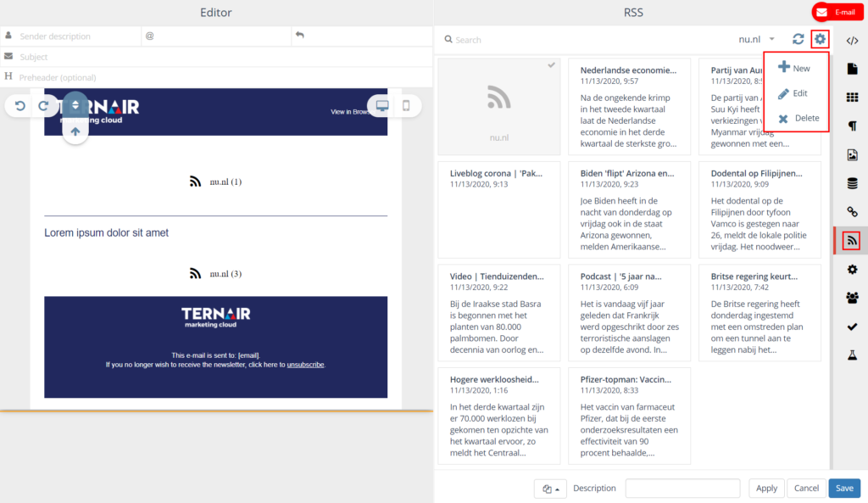Click the nu.nl (3) block label
The image size is (868, 503).
pyautogui.click(x=225, y=274)
